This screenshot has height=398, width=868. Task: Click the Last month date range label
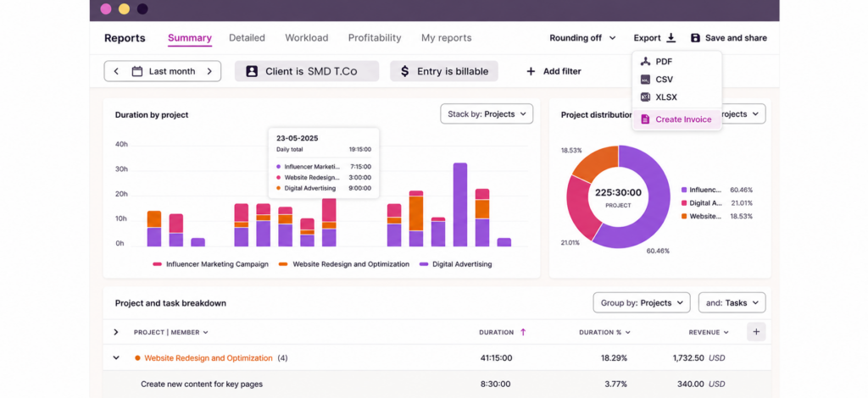(171, 71)
